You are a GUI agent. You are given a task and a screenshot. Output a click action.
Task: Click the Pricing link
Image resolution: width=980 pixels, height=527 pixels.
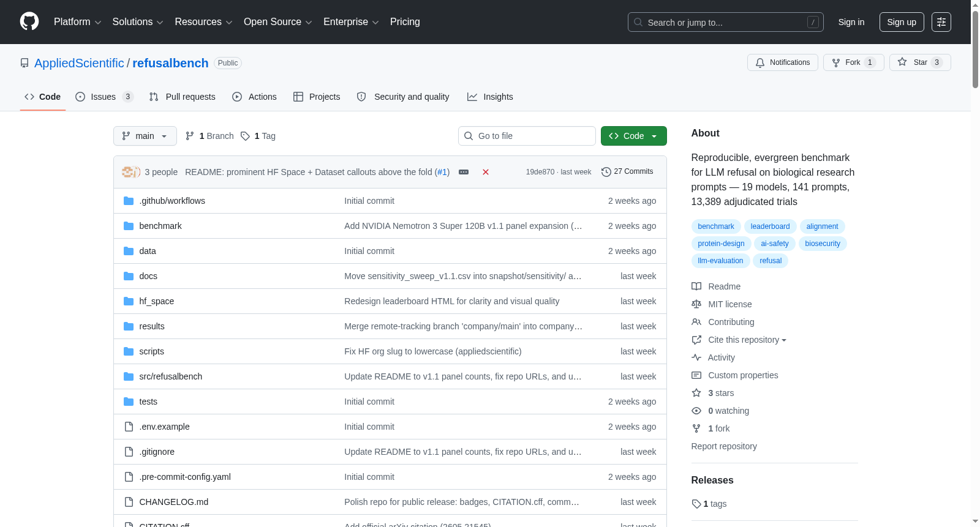405,21
